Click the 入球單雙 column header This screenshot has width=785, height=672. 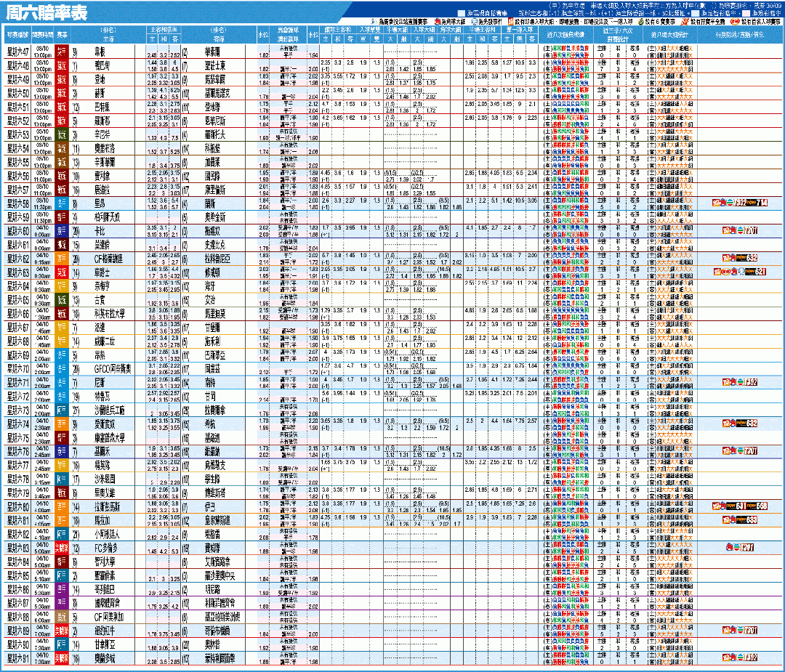(371, 30)
